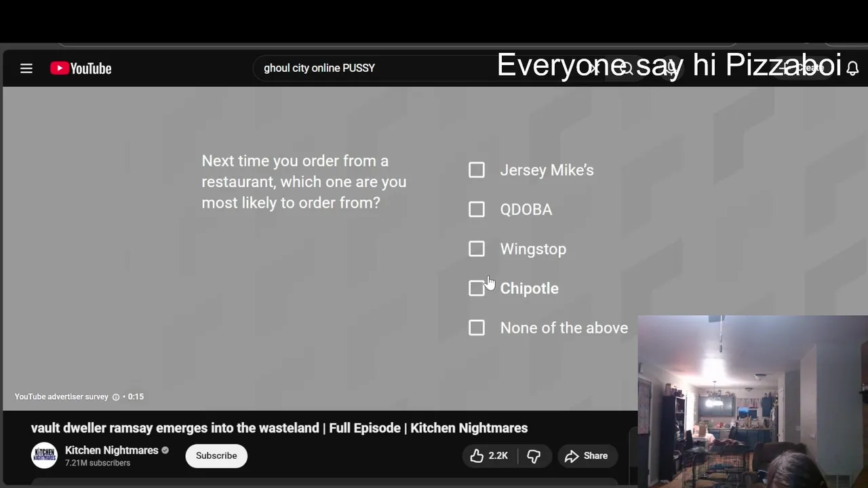The width and height of the screenshot is (868, 488).
Task: Click the survey question text
Action: 304,182
